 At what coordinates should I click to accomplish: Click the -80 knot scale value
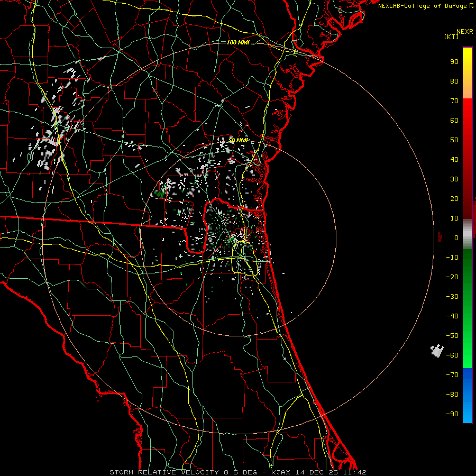click(452, 395)
